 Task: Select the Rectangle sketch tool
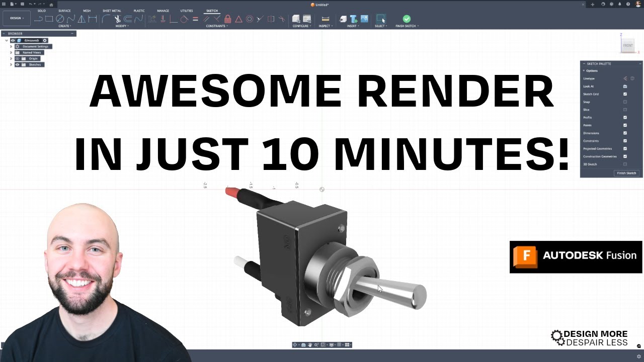pyautogui.click(x=49, y=19)
